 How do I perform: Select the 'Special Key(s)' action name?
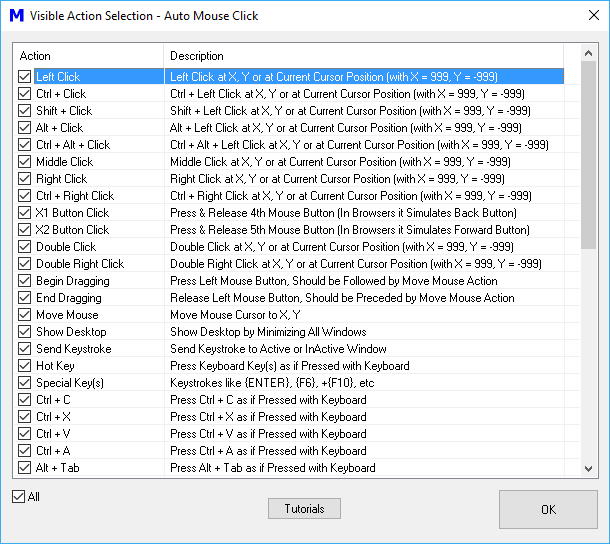click(x=70, y=383)
